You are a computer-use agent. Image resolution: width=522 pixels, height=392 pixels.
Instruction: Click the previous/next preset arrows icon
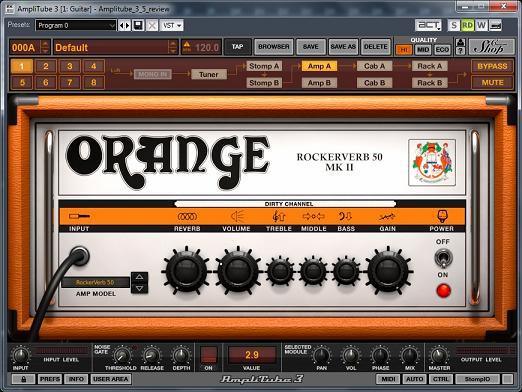point(124,25)
